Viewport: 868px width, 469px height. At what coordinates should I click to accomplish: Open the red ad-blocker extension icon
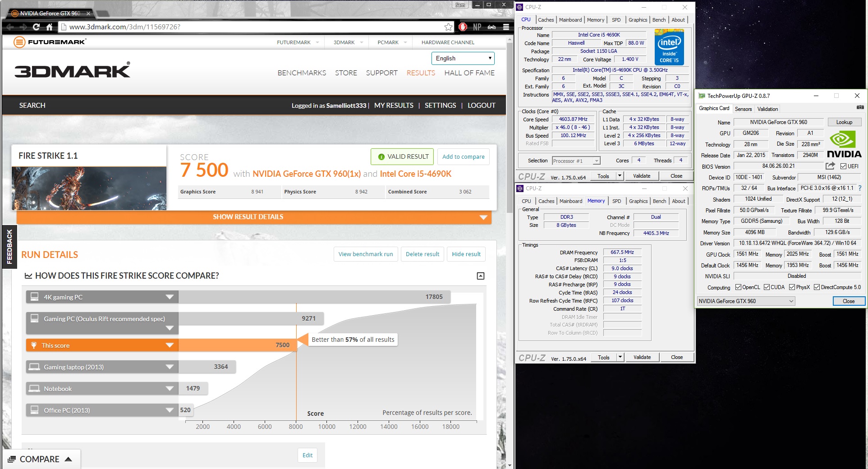(463, 27)
